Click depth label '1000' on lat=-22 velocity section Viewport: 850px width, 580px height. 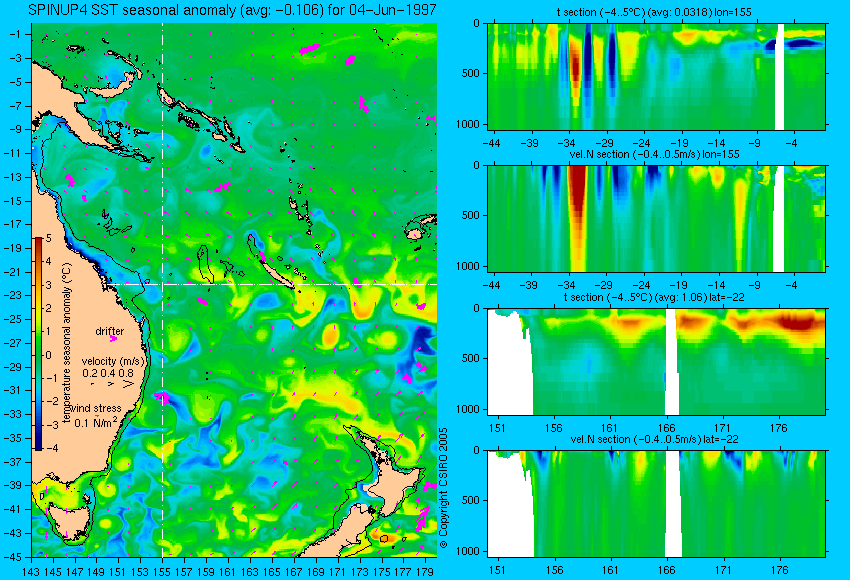point(468,551)
